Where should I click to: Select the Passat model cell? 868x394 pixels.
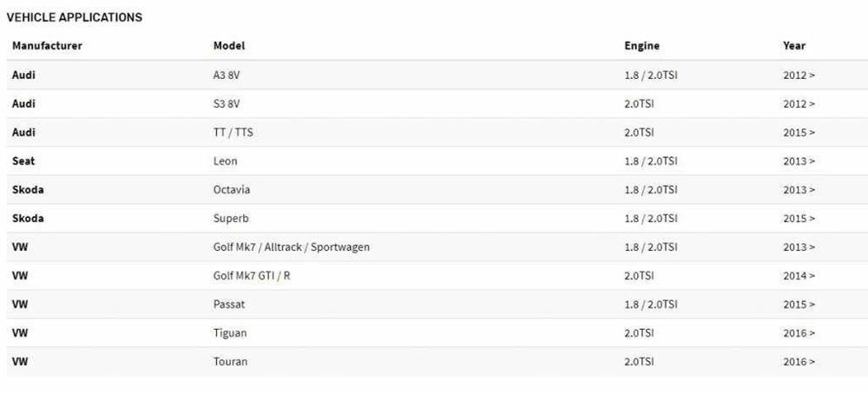(x=230, y=305)
